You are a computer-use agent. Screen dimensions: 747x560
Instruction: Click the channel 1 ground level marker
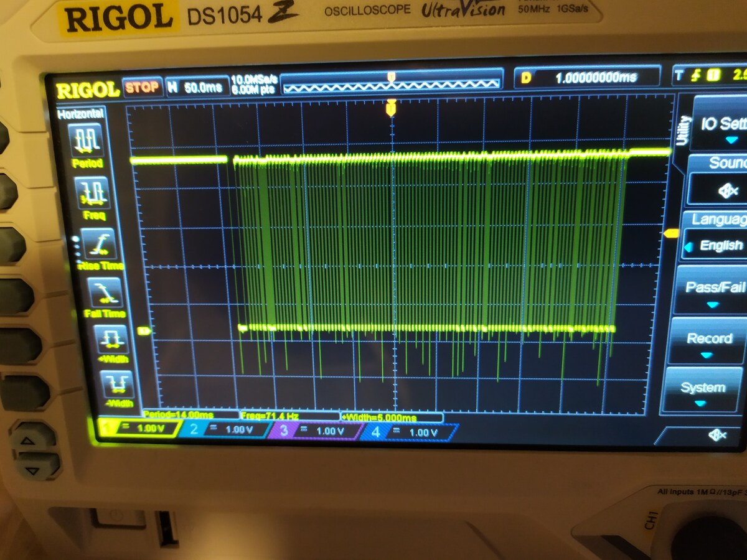tap(144, 331)
